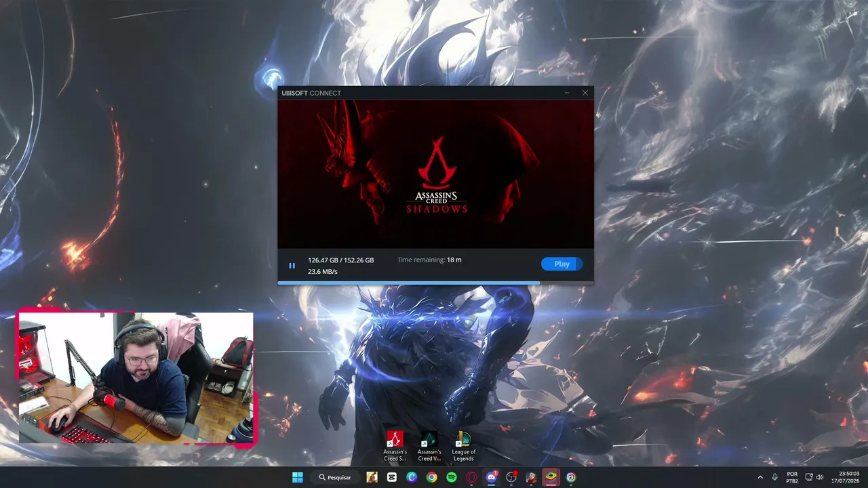Screen dimensions: 868x488
Task: Launch Google Chrome from the taskbar
Action: (431, 477)
